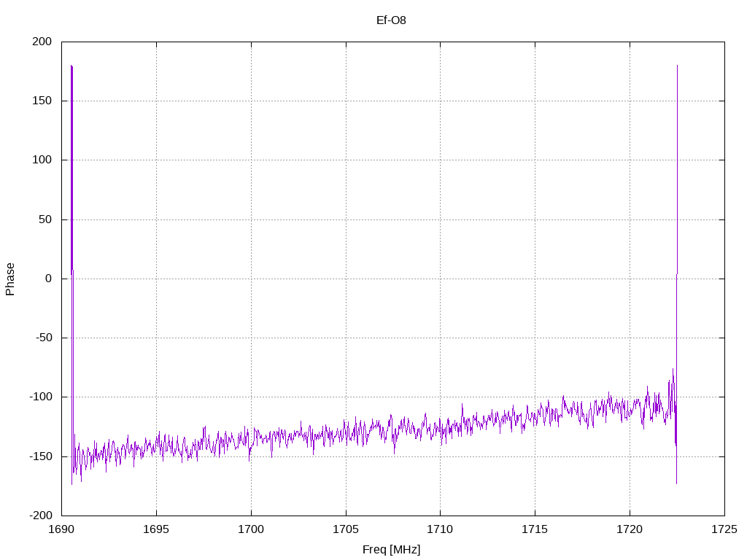747x560 pixels.
Task: Click the y-axis tick label "200"
Action: click(x=42, y=42)
